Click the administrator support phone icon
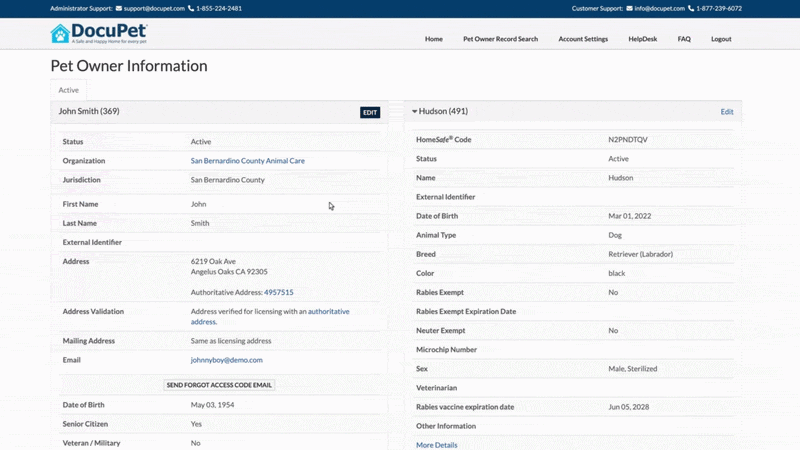Screen dimensions: 800x450 pyautogui.click(x=191, y=8)
